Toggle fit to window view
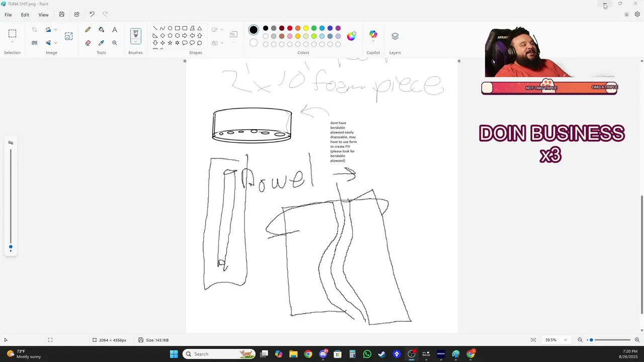Image resolution: width=644 pixels, height=362 pixels. pos(533,340)
